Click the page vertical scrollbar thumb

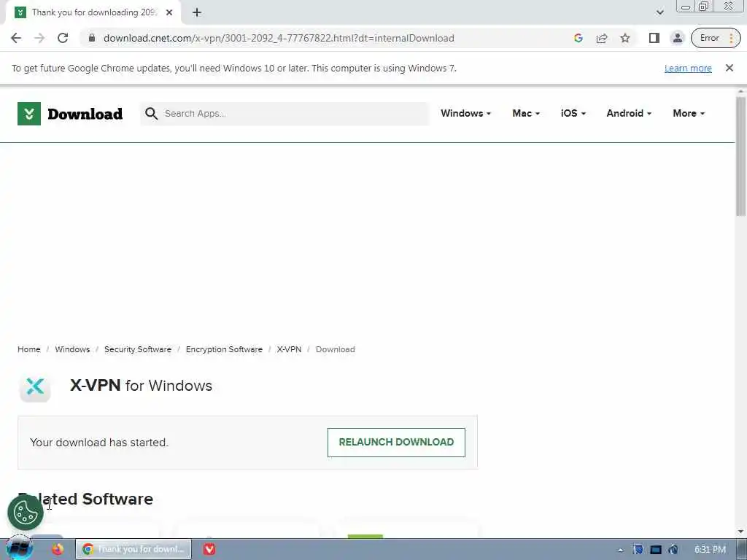[x=741, y=156]
